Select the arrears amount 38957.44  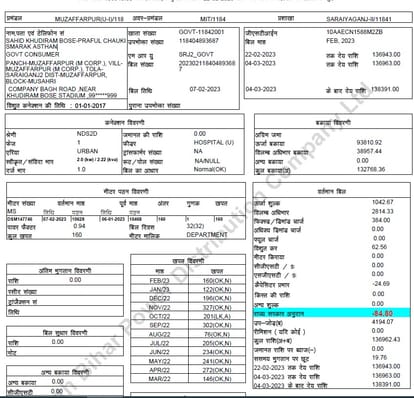(x=369, y=151)
